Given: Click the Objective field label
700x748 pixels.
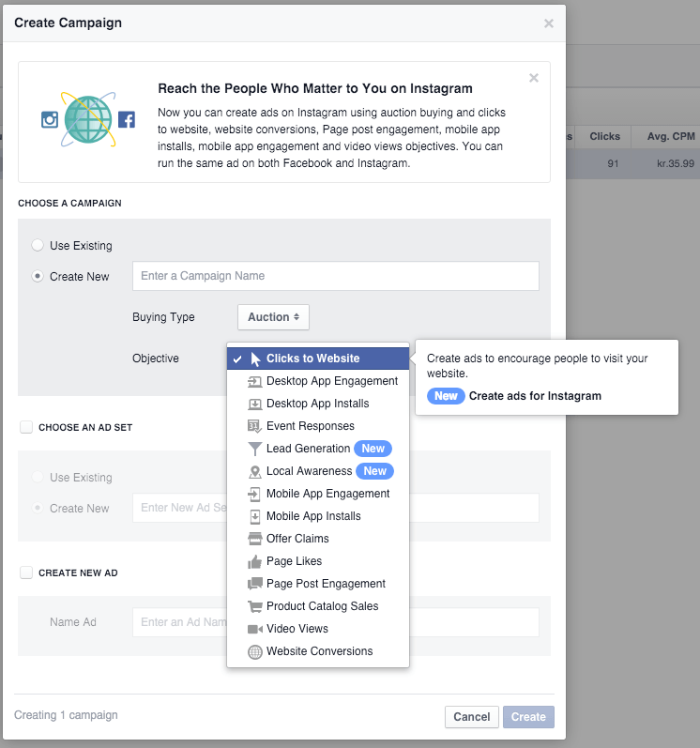Looking at the screenshot, I should (x=156, y=359).
